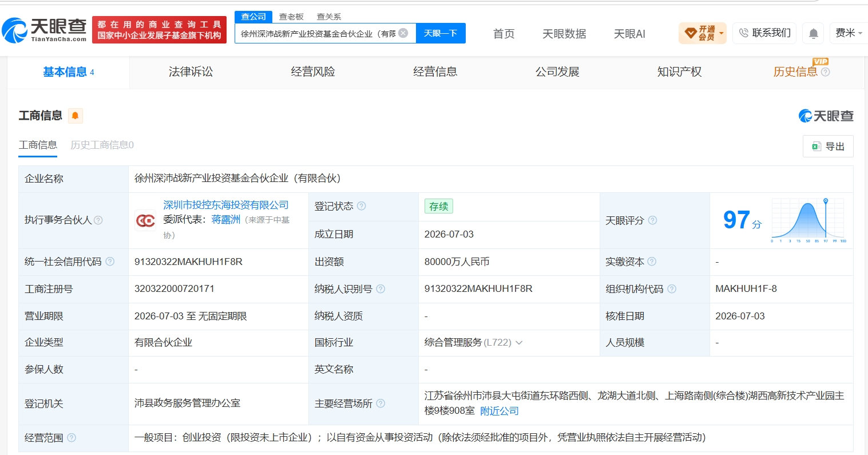Select the 历史工商信息0 sub-tab

point(102,145)
